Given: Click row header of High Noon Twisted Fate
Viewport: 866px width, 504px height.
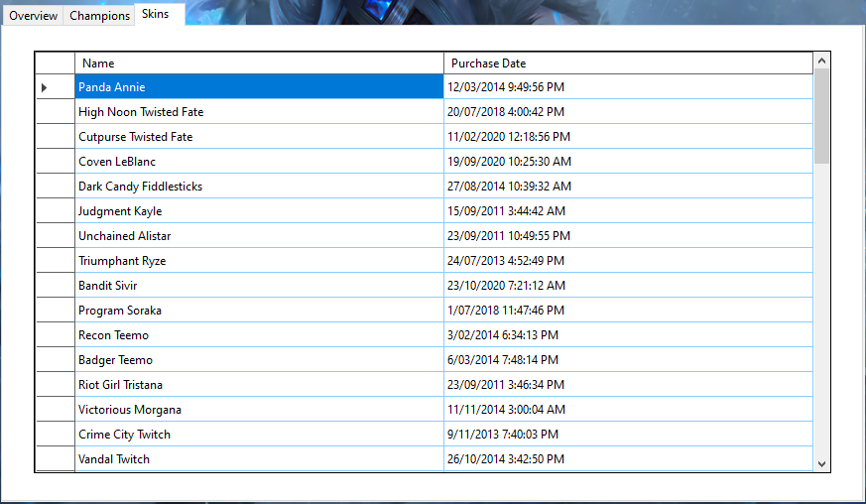Looking at the screenshot, I should click(x=56, y=112).
